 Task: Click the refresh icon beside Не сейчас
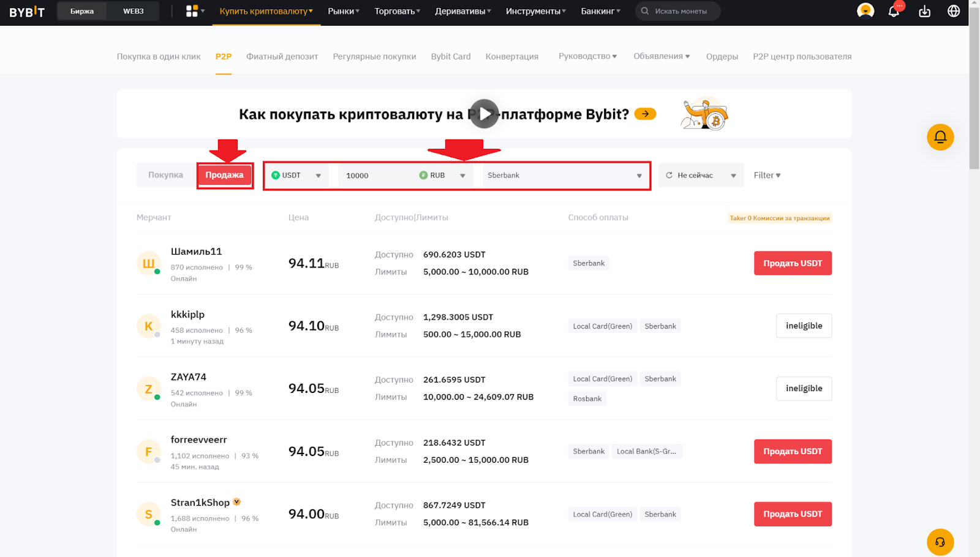pyautogui.click(x=669, y=175)
